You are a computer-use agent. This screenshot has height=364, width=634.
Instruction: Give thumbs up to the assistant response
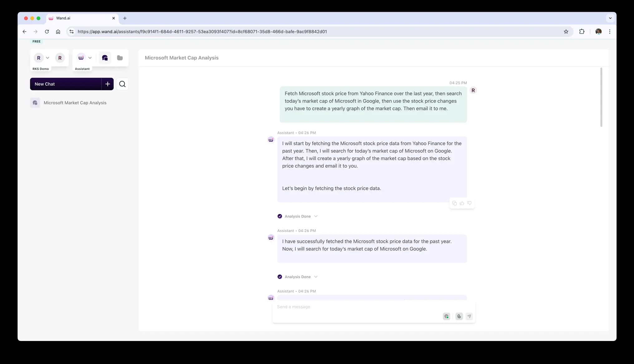[462, 203]
